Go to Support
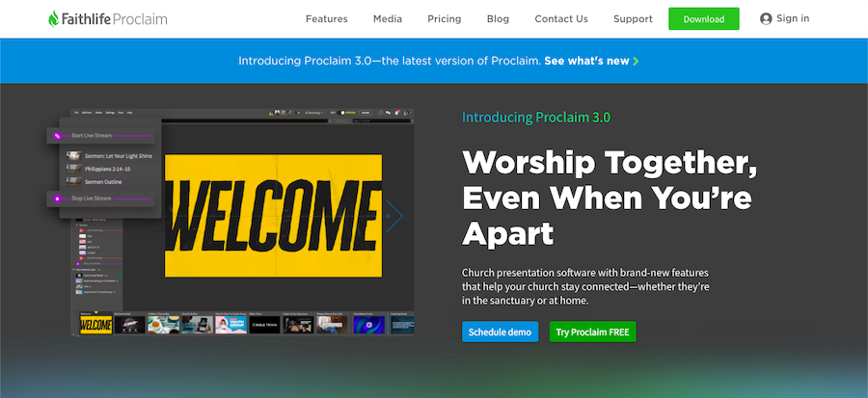This screenshot has width=868, height=398. (x=633, y=19)
